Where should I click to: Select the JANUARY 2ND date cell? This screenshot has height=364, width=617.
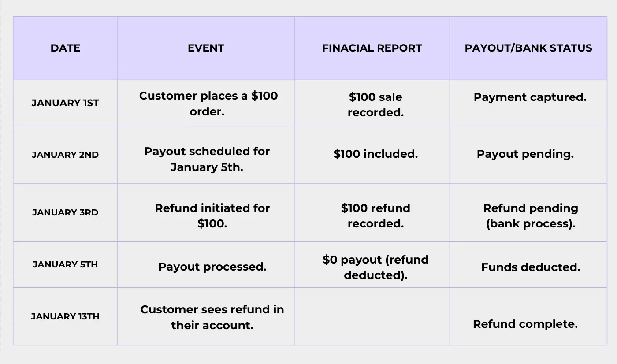click(x=65, y=155)
